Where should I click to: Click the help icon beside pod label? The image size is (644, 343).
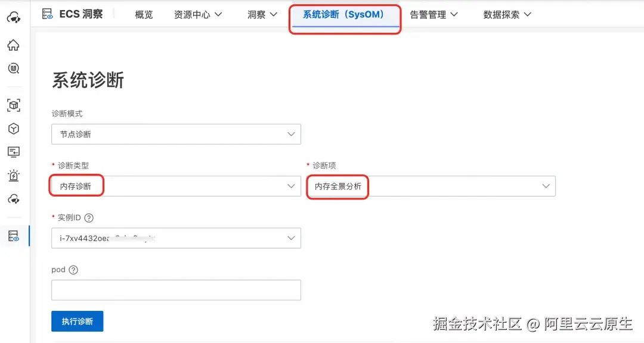[x=73, y=270]
